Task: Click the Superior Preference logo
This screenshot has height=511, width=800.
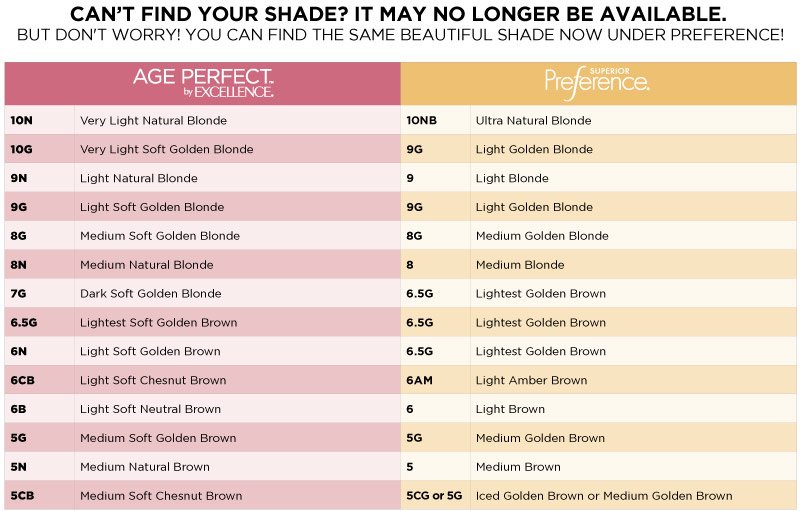Action: pyautogui.click(x=597, y=84)
